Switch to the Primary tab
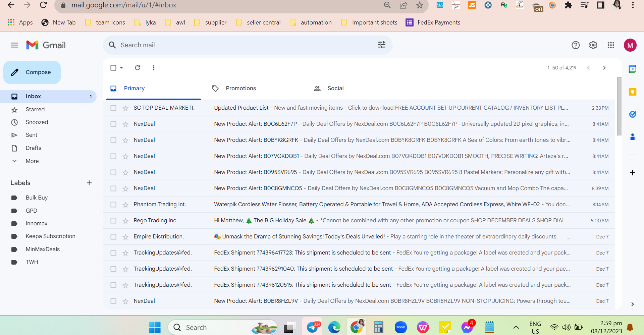Screen dimensions: 644x335 (x=154, y=89)
